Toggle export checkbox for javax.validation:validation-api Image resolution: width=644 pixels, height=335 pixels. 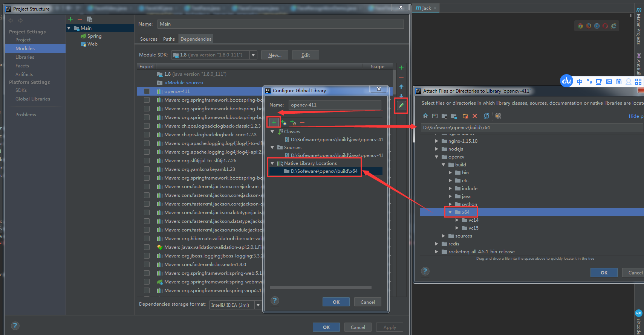pyautogui.click(x=147, y=247)
